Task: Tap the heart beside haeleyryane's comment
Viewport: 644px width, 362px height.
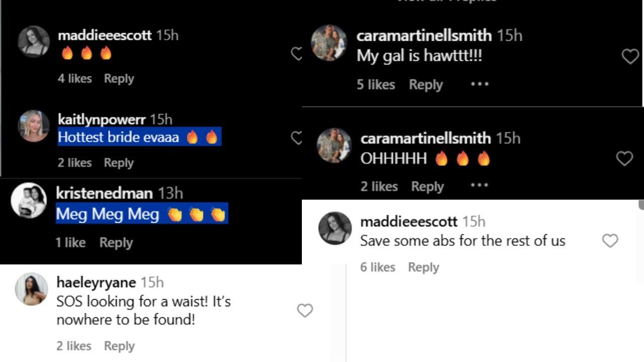Action: point(305,310)
